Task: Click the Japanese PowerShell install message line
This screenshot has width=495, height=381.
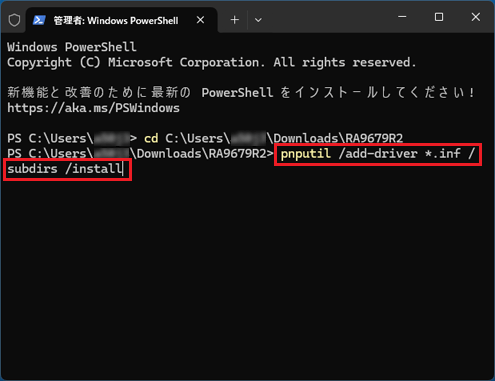Action: coord(241,92)
